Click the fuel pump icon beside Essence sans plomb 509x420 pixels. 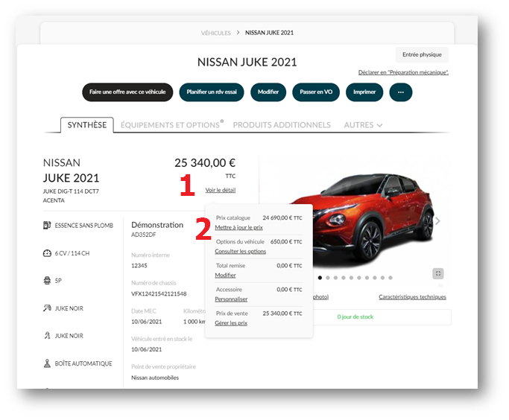click(47, 225)
